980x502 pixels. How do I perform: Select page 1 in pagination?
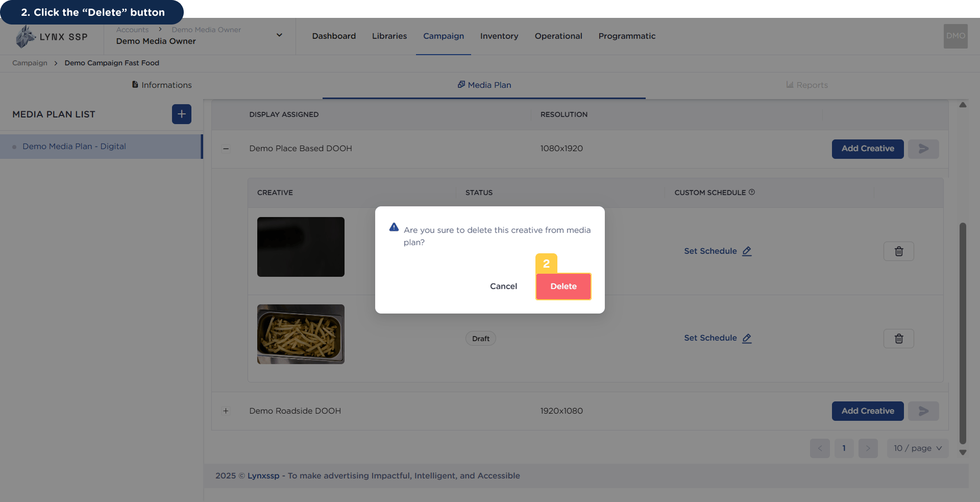844,448
